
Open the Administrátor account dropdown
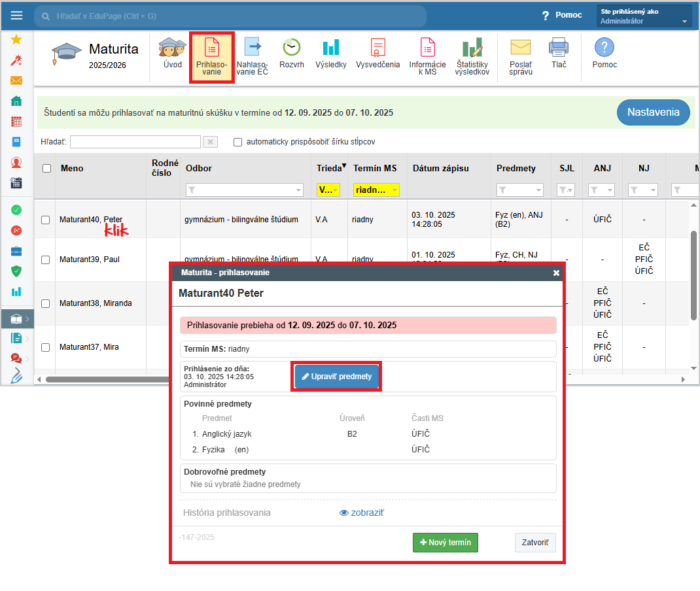click(644, 16)
